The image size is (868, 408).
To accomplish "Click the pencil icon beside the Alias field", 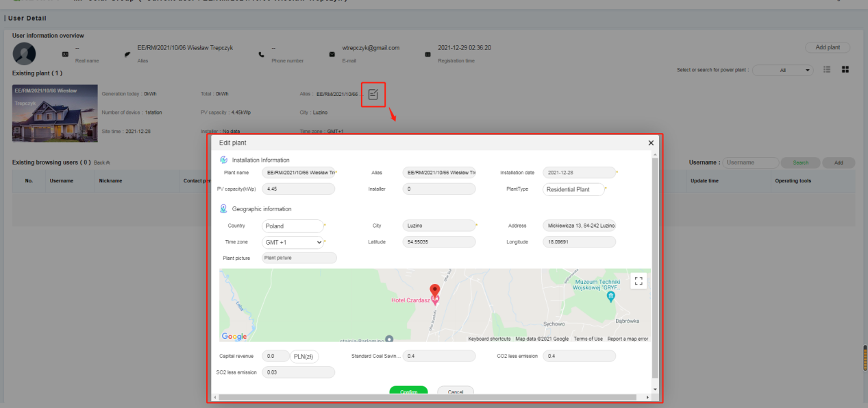I will point(127,53).
